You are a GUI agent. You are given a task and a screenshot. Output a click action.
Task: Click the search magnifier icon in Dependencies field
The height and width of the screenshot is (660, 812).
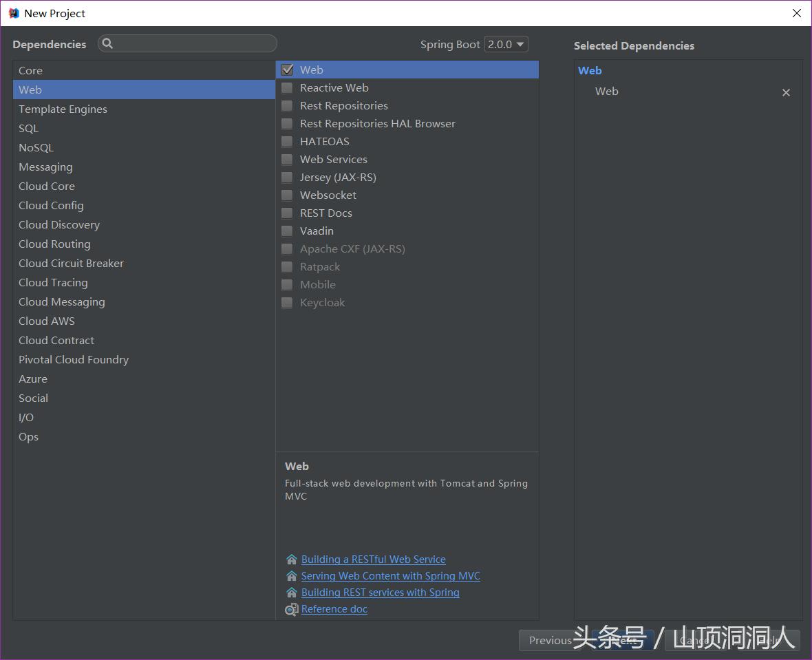[x=108, y=44]
